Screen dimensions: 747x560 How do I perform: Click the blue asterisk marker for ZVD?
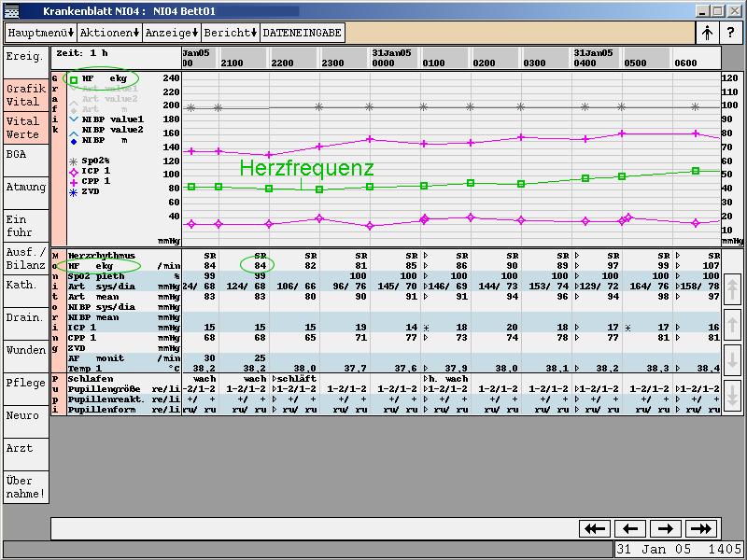74,193
